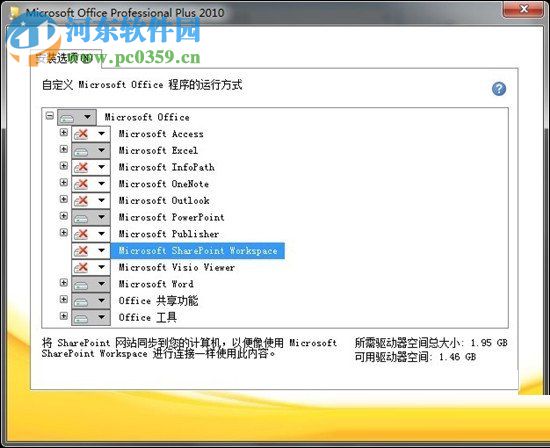Screen dimensions: 550x448
Task: Select Microsoft Visio Viewer in the tree
Action: [177, 267]
